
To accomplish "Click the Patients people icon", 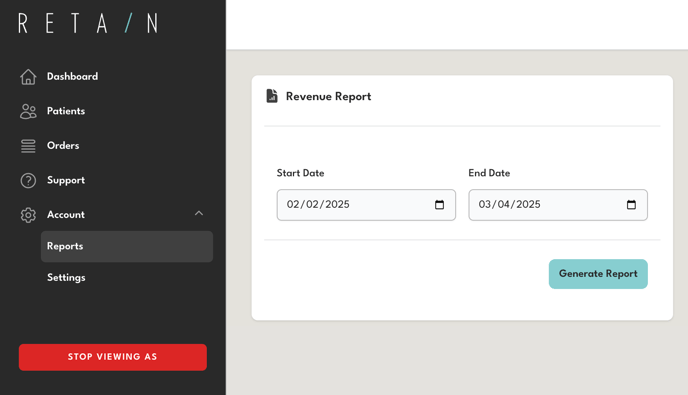I will coord(28,111).
